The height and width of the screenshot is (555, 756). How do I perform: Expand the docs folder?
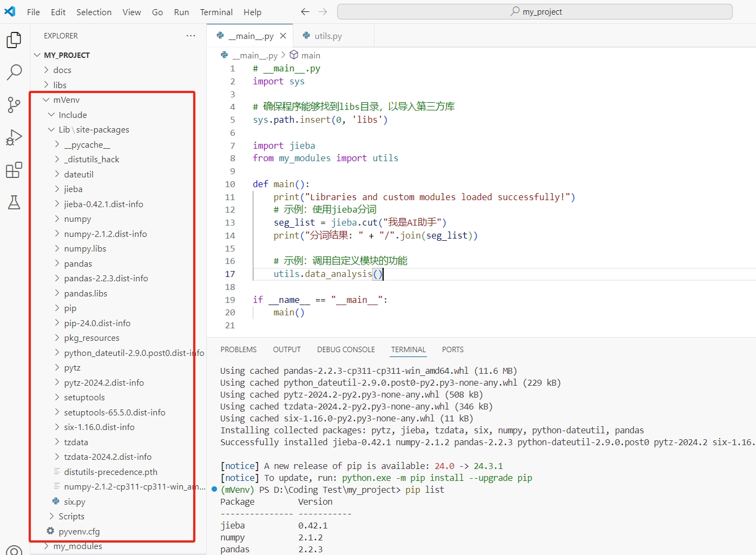tap(118, 70)
